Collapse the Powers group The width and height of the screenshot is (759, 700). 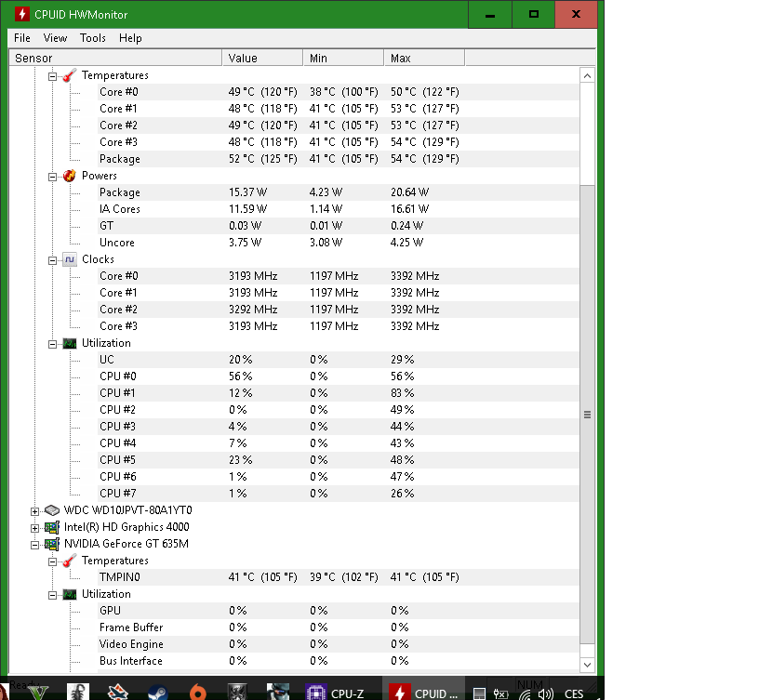52,177
